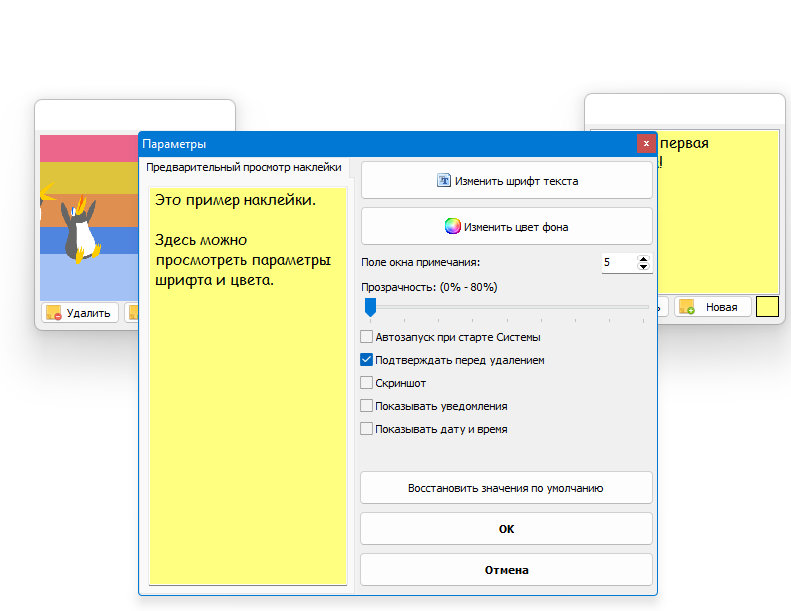The height and width of the screenshot is (611, 791).
Task: Click the Прозрачность slider thumb
Action: click(370, 307)
